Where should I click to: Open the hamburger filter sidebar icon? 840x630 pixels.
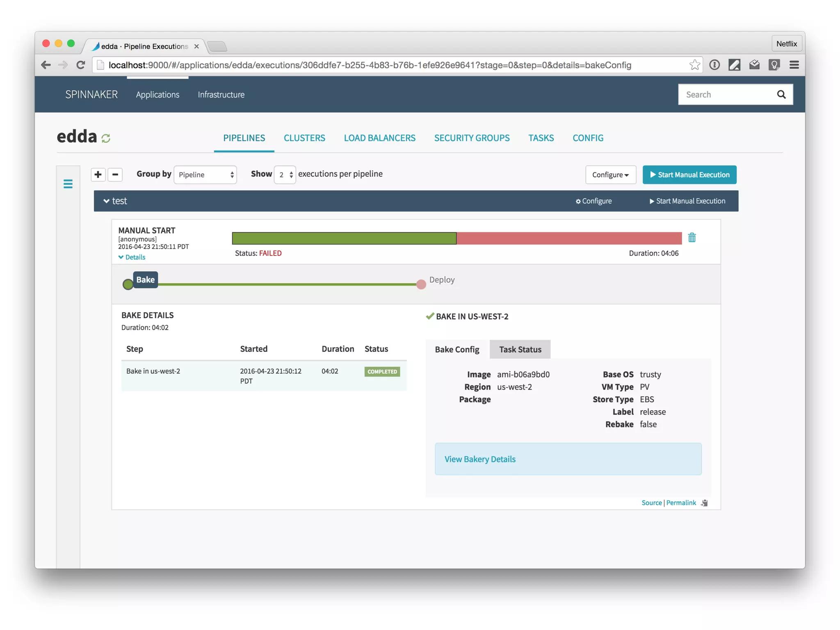[x=68, y=184]
